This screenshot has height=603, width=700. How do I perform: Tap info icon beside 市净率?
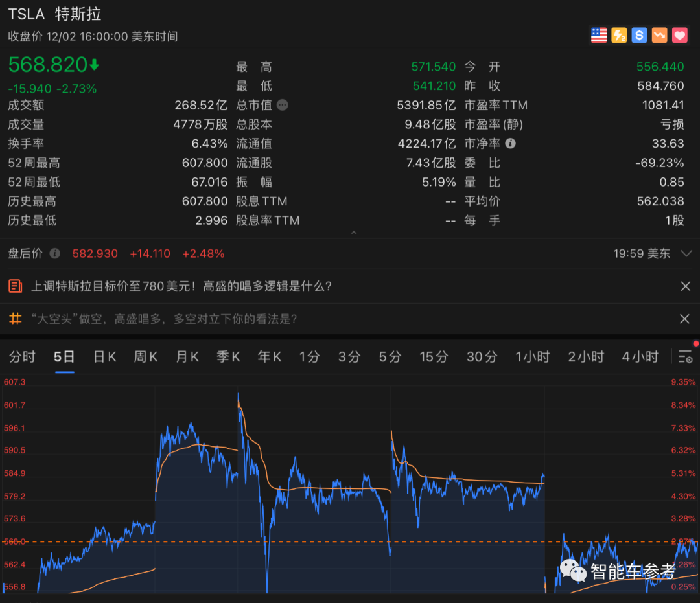tap(510, 143)
